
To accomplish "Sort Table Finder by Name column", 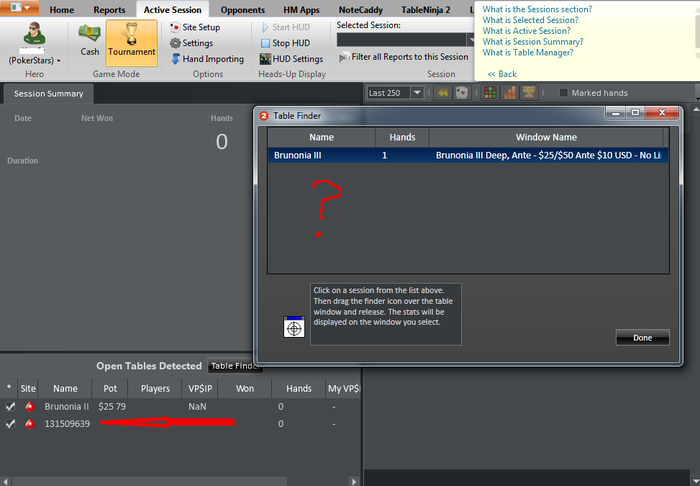I will (x=321, y=137).
